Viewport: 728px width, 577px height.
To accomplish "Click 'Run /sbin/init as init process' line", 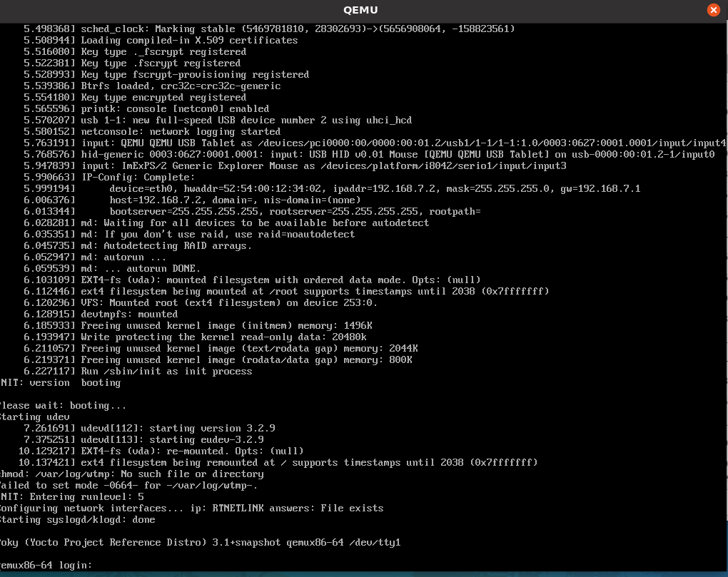I will [138, 372].
